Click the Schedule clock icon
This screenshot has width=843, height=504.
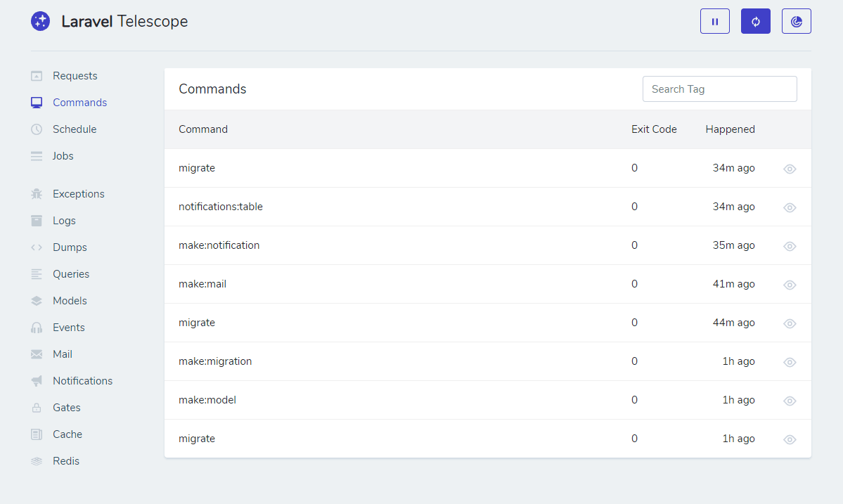coord(37,129)
